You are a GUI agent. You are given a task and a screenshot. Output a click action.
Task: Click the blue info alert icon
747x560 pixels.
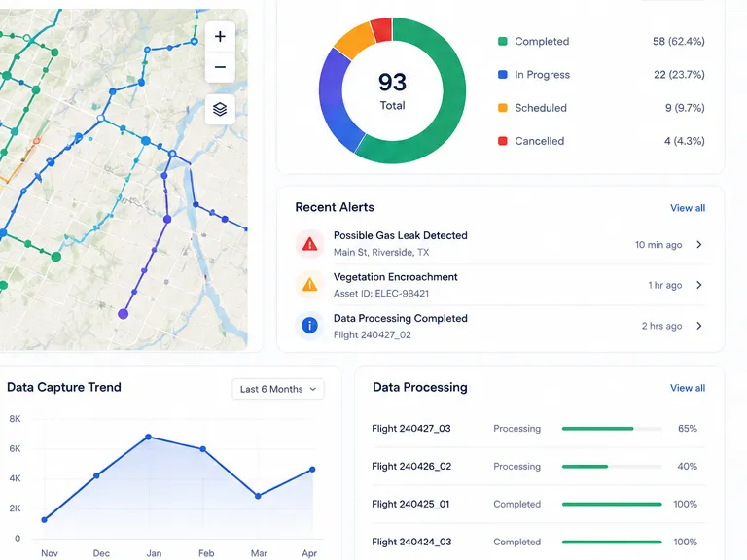click(309, 326)
